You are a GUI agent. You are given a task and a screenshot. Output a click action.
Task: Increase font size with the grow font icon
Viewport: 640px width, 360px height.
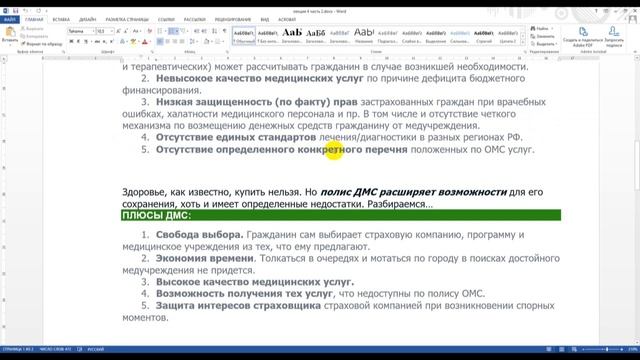(118, 31)
